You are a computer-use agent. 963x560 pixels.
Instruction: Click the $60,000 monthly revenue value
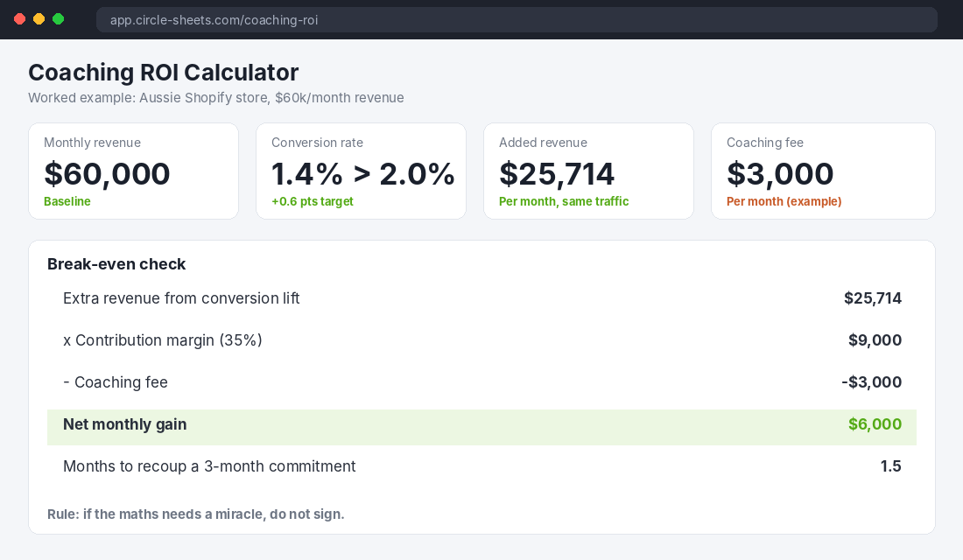107,174
